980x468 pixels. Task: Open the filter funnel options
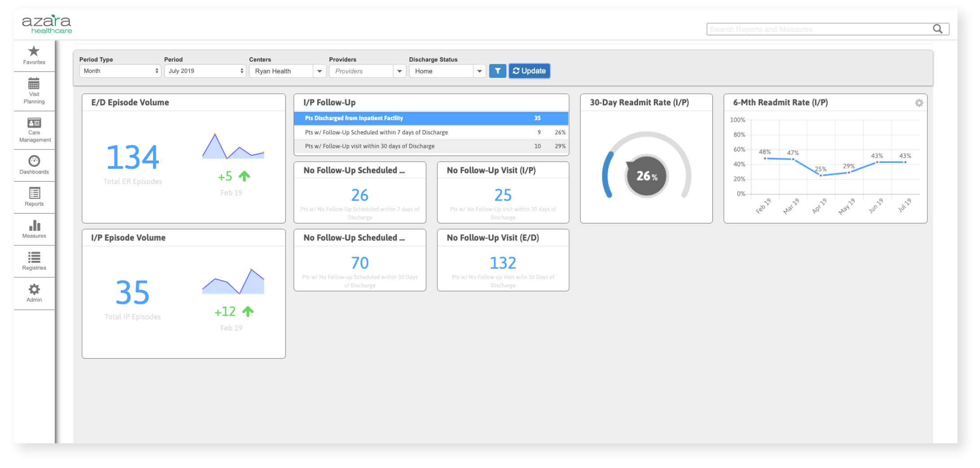[x=498, y=71]
